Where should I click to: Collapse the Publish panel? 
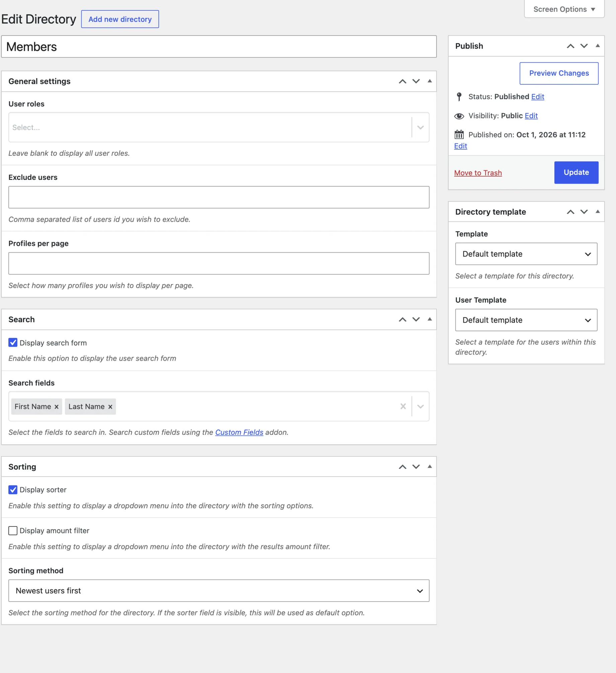(598, 46)
